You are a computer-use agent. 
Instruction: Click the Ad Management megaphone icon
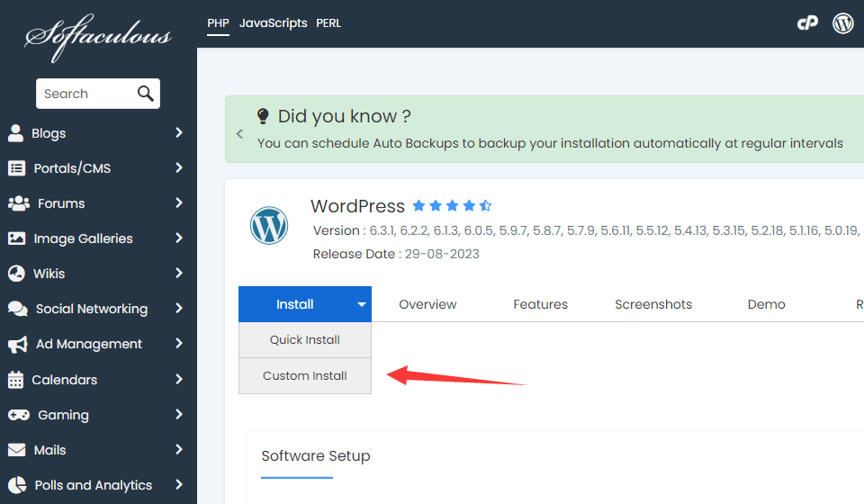pyautogui.click(x=17, y=344)
